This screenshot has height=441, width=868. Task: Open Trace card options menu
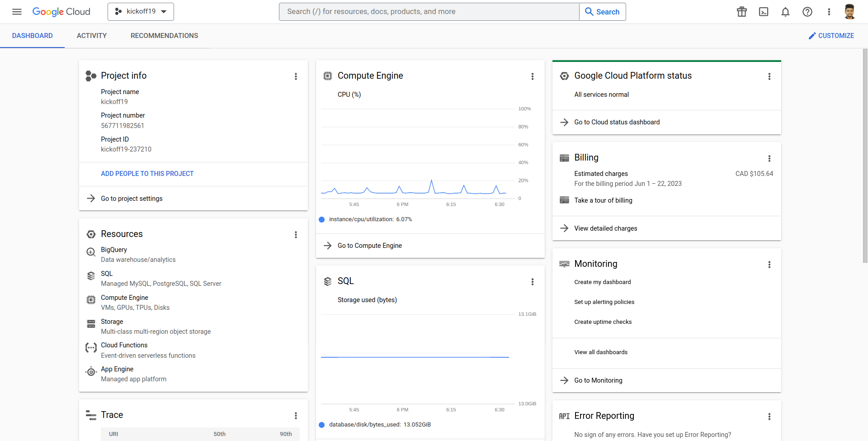tap(296, 416)
